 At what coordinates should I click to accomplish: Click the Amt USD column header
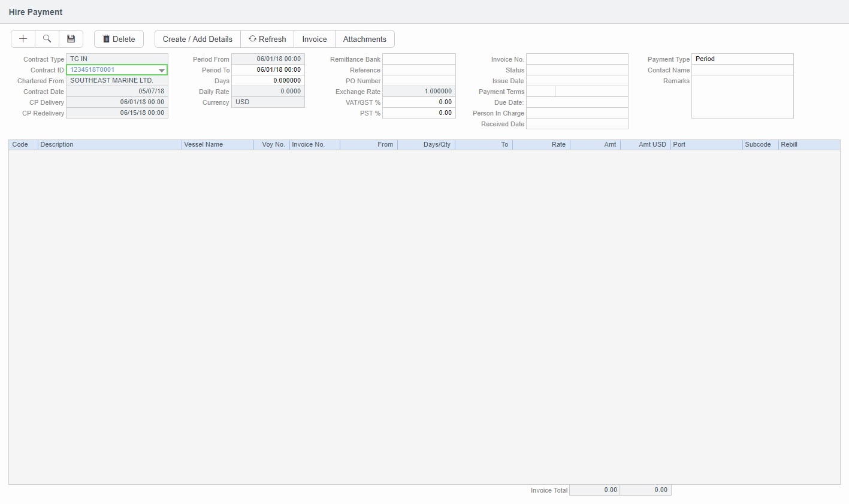pyautogui.click(x=645, y=145)
